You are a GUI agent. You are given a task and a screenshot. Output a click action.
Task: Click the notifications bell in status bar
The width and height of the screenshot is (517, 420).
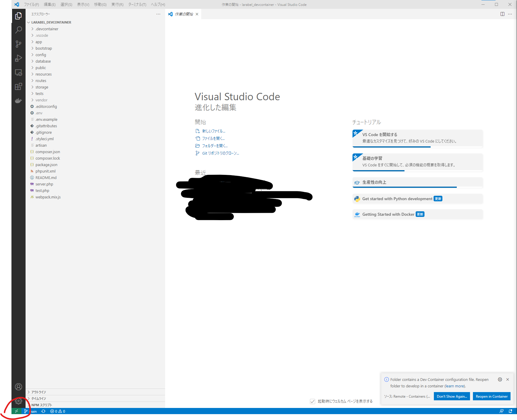click(510, 411)
